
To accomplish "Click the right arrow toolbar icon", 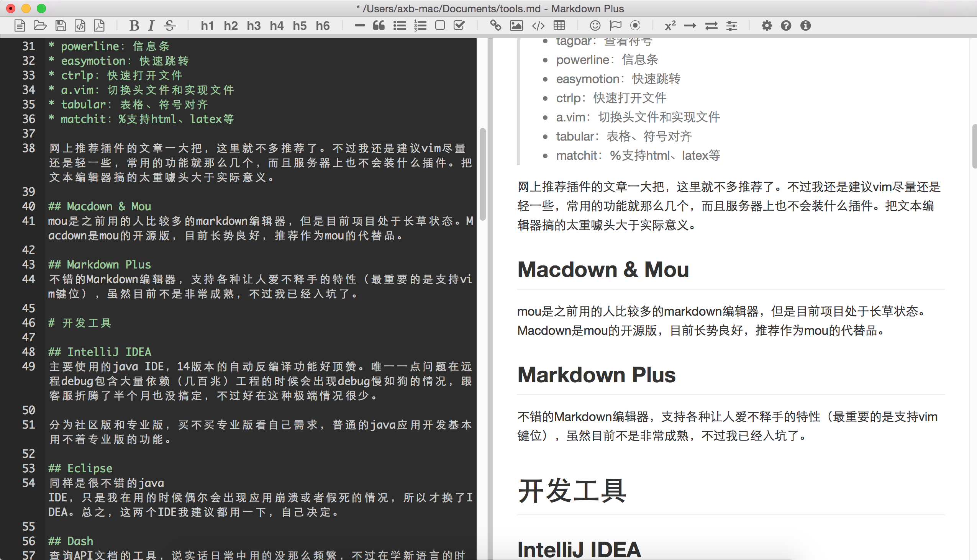I will 690,26.
